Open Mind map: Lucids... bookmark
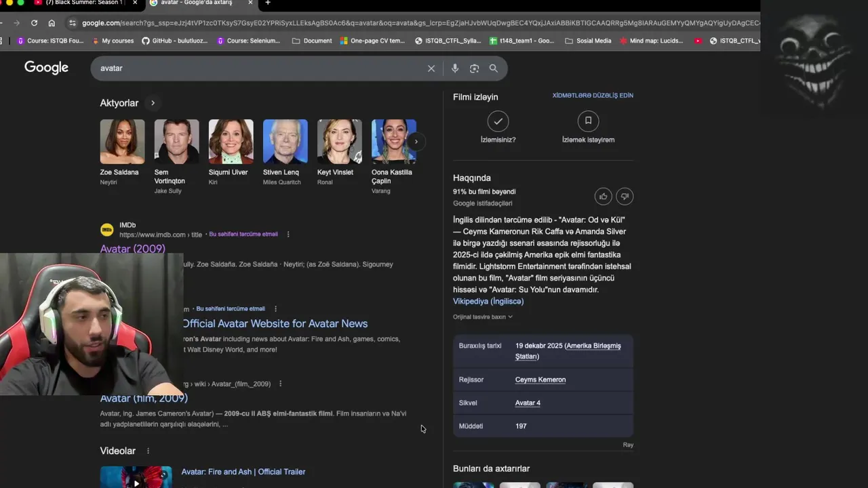The width and height of the screenshot is (868, 488). tap(652, 41)
